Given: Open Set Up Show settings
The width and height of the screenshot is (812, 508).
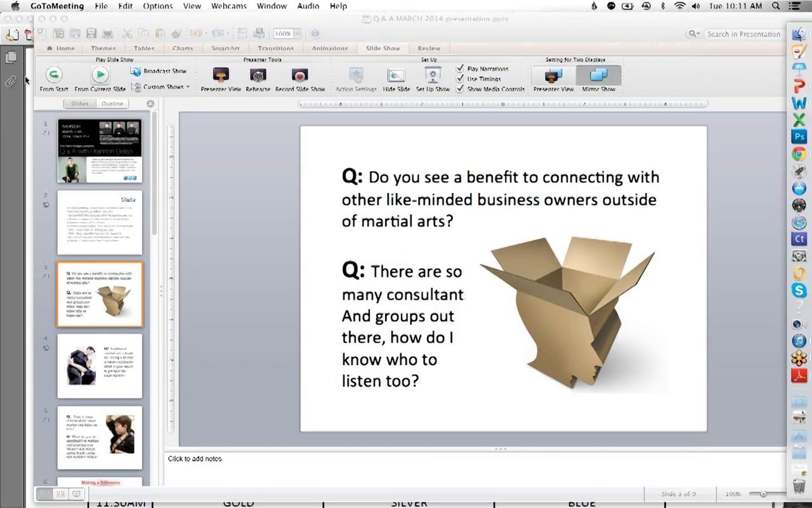Looking at the screenshot, I should pos(433,75).
